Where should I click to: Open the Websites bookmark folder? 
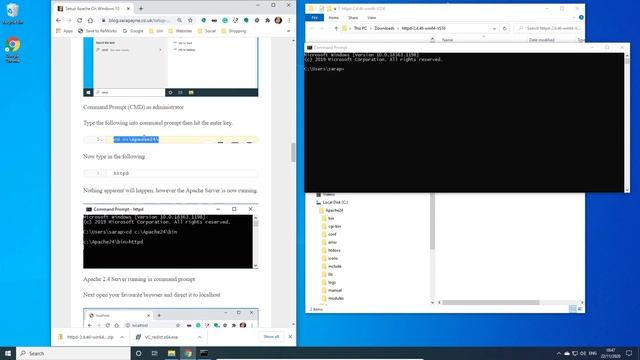pos(180,31)
